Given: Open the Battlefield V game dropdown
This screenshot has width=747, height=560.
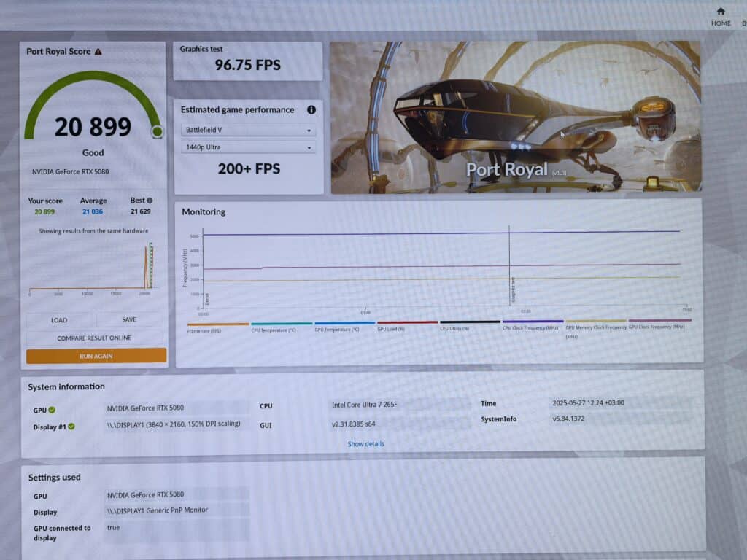Looking at the screenshot, I should tap(248, 130).
